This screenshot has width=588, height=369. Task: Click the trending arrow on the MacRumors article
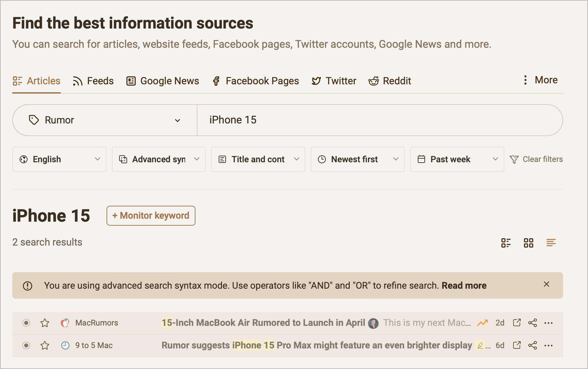coord(482,323)
